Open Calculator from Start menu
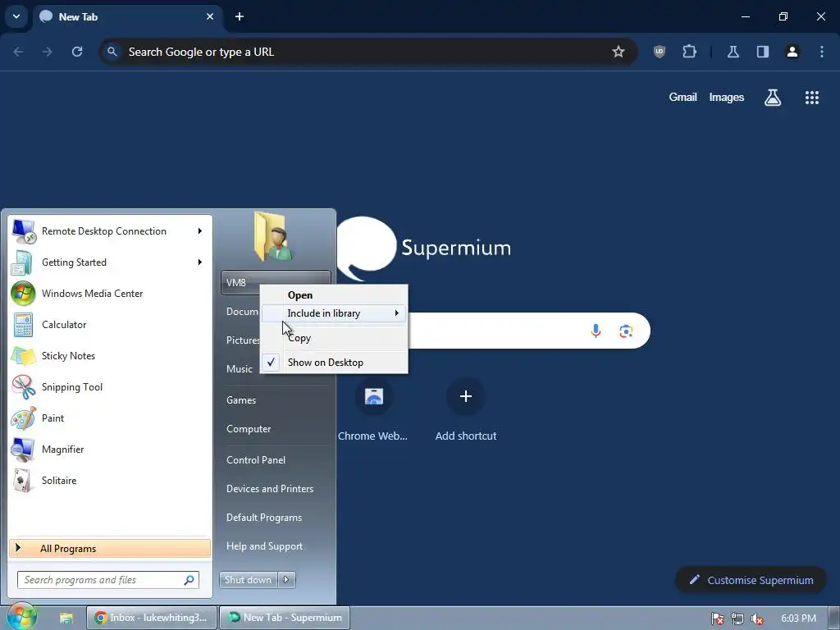 point(110,325)
